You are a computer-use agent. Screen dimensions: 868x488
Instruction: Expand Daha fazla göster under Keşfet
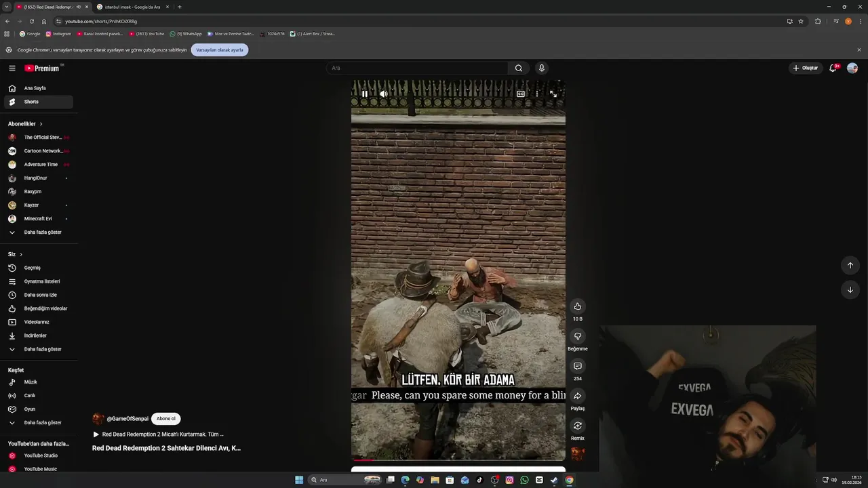click(39, 423)
